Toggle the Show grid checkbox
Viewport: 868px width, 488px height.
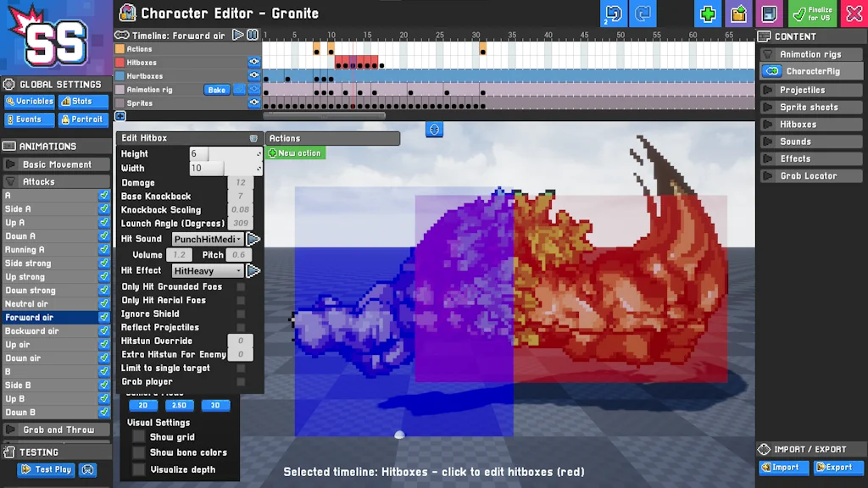(x=138, y=437)
